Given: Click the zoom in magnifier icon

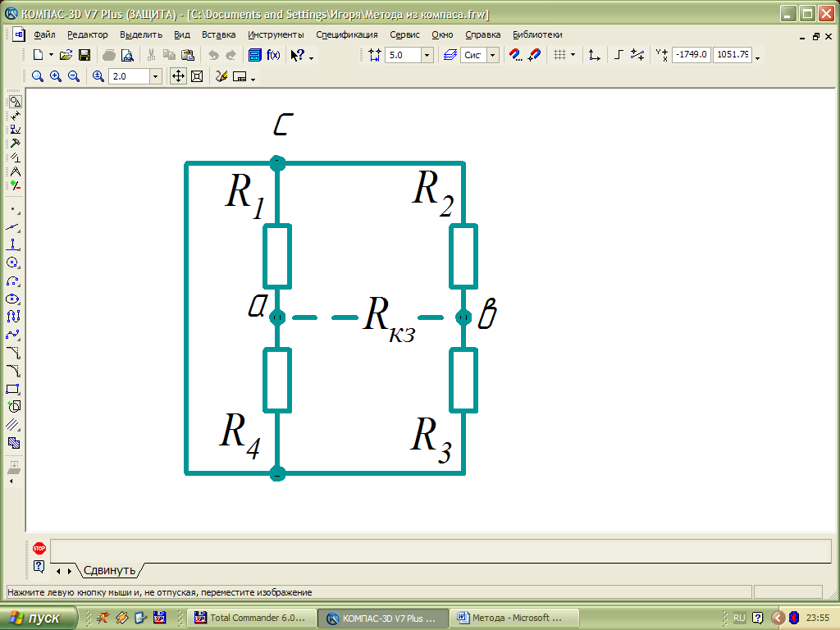Looking at the screenshot, I should [x=56, y=76].
